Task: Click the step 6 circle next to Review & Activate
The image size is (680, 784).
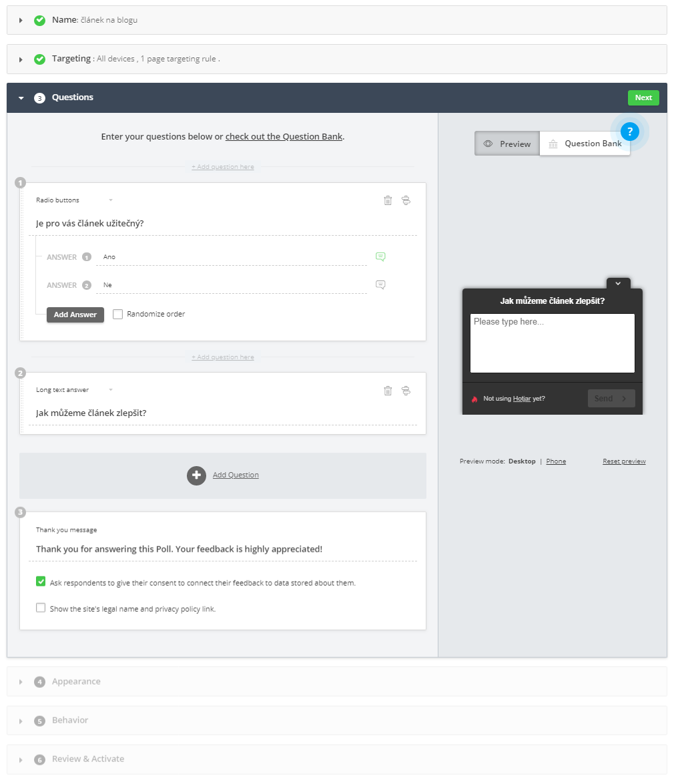Action: [39, 759]
